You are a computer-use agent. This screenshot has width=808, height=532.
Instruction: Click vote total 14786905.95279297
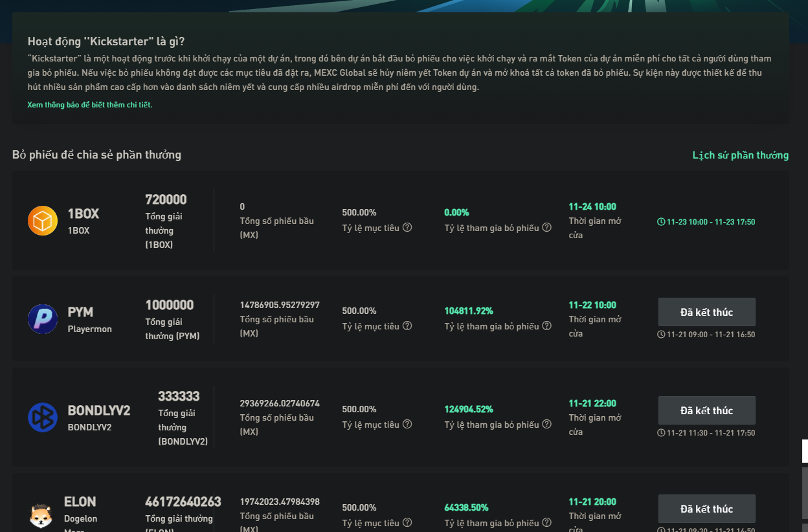coord(280,305)
